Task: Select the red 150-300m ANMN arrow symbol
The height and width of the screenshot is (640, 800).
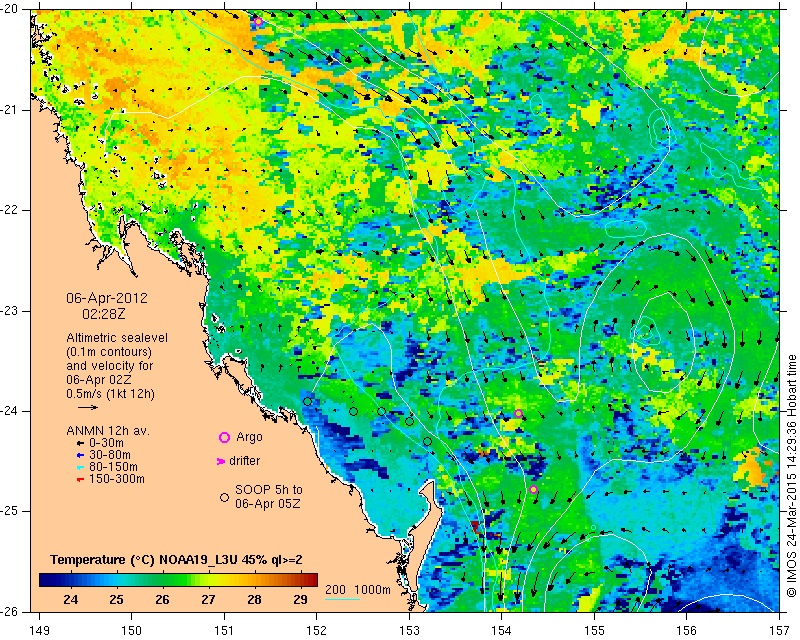Action: 80,479
